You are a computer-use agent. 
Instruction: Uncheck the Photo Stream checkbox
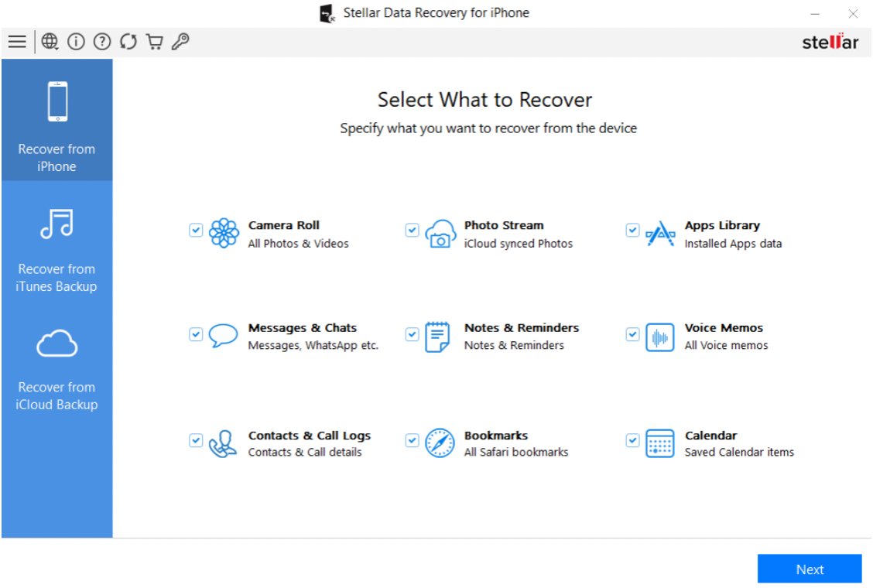coord(412,230)
